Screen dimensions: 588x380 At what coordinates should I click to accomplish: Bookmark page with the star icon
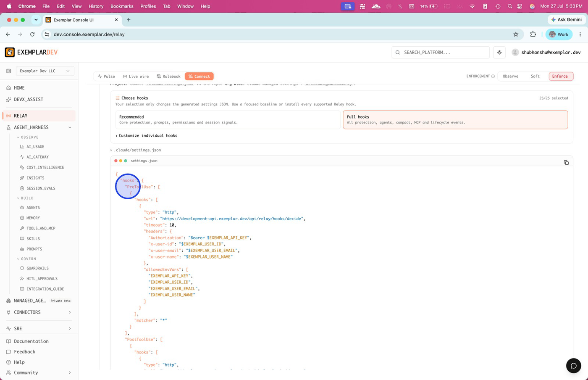click(516, 34)
